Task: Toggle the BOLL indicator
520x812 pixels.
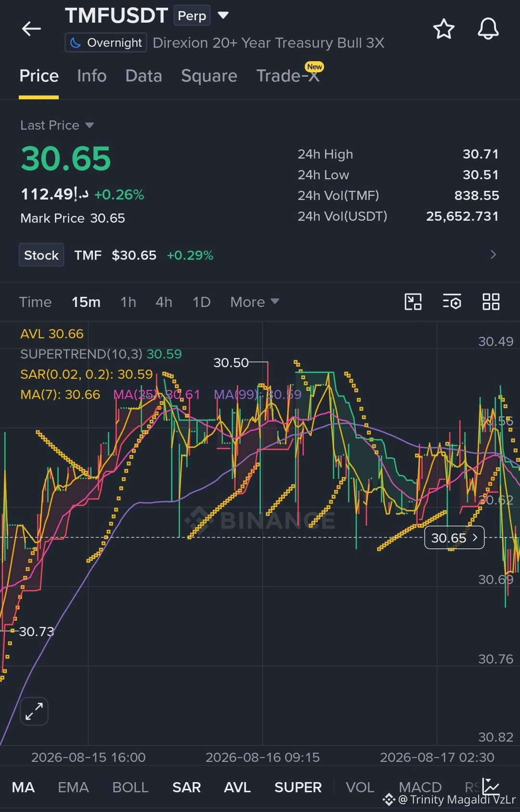Action: [130, 787]
